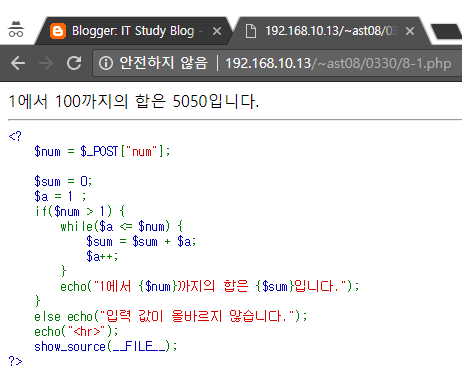Click the site info circle icon
Viewport: 462px width, 377px height.
tap(106, 63)
